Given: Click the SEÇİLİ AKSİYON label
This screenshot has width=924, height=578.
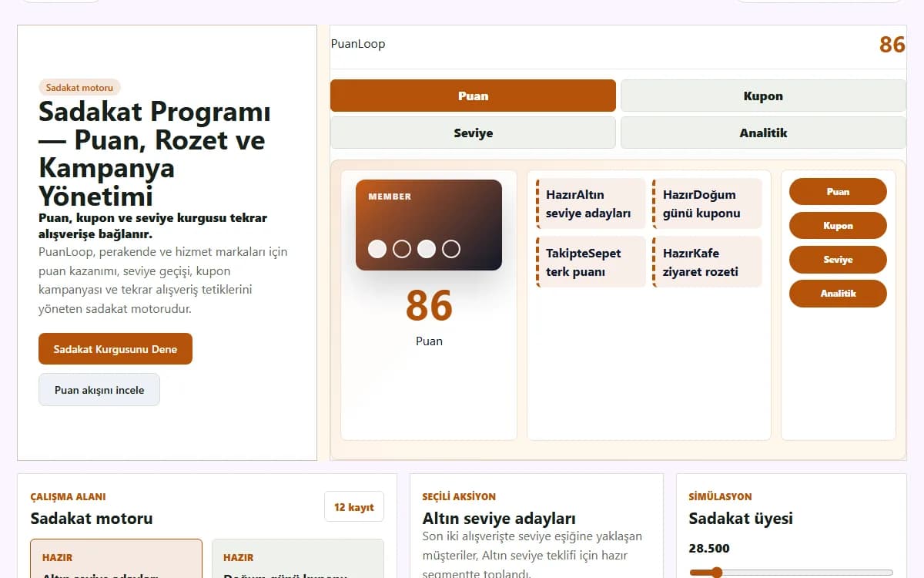Looking at the screenshot, I should tap(459, 497).
